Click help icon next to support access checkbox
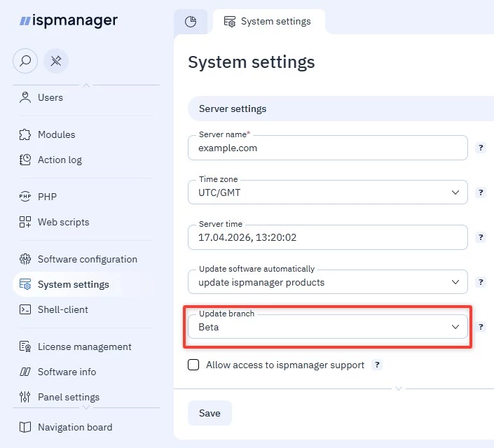Viewport: 494px width, 448px height. (377, 365)
